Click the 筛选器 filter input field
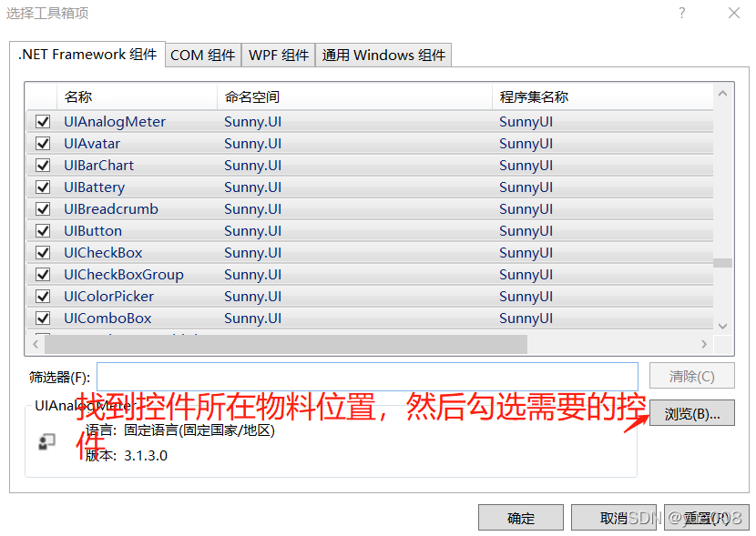This screenshot has height=536, width=756. click(x=367, y=377)
